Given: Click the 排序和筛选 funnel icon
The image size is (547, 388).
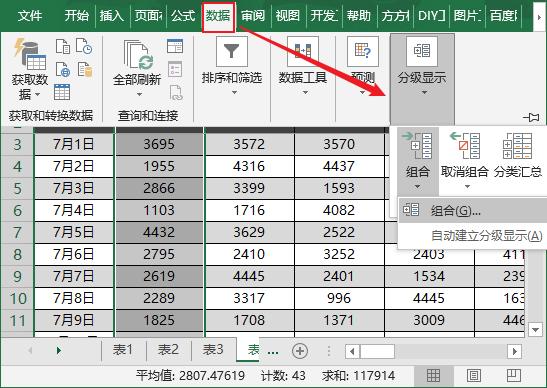Looking at the screenshot, I should 232,52.
